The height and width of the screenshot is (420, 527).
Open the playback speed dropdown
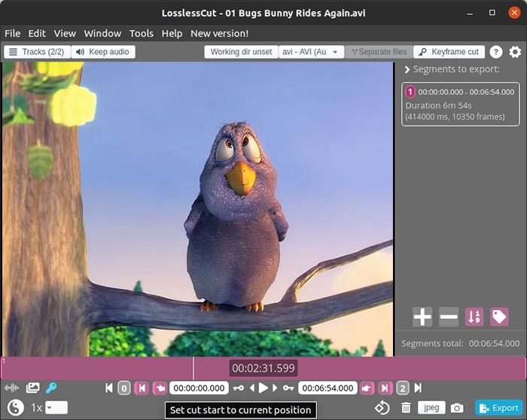tap(56, 407)
